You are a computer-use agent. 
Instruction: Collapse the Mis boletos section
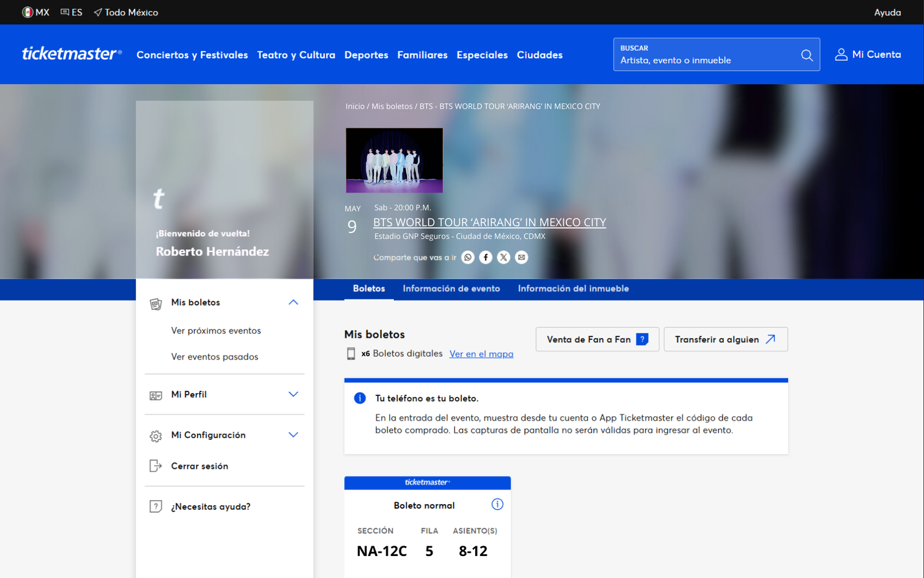[x=293, y=302]
